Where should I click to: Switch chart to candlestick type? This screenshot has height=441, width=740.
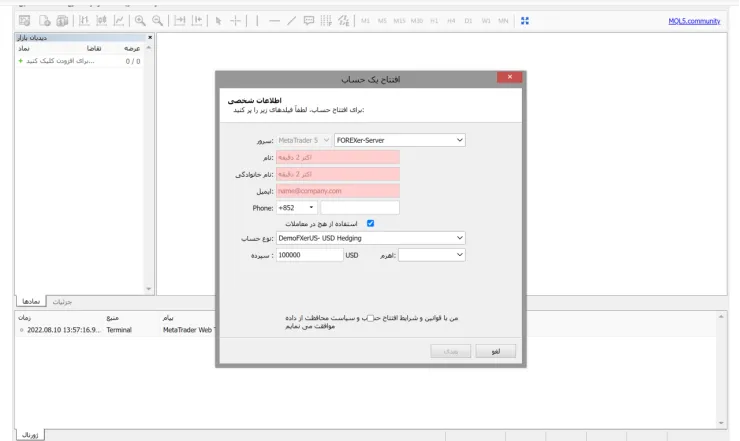[101, 21]
